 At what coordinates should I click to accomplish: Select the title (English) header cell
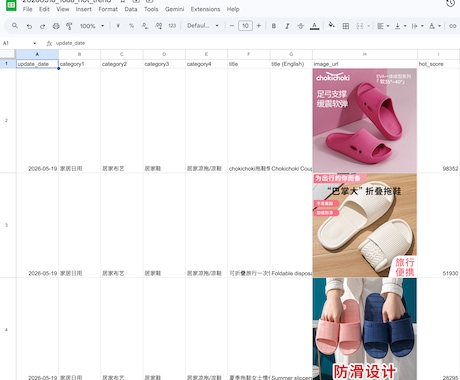click(291, 64)
